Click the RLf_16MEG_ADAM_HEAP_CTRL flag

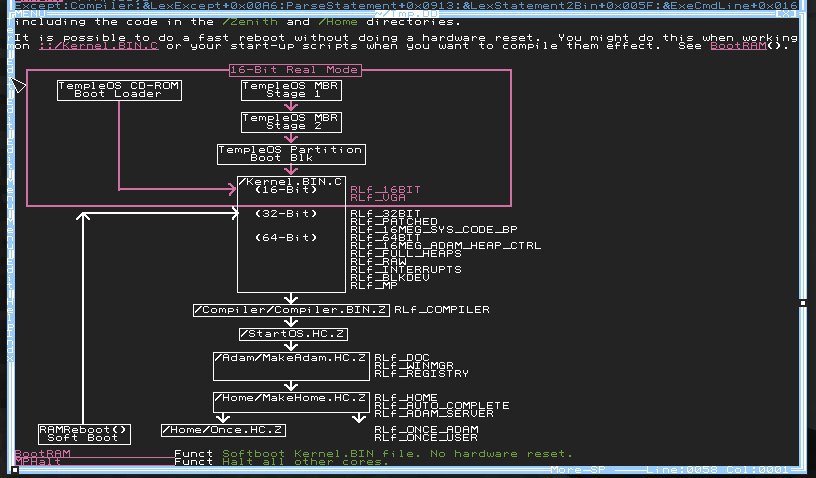point(446,246)
